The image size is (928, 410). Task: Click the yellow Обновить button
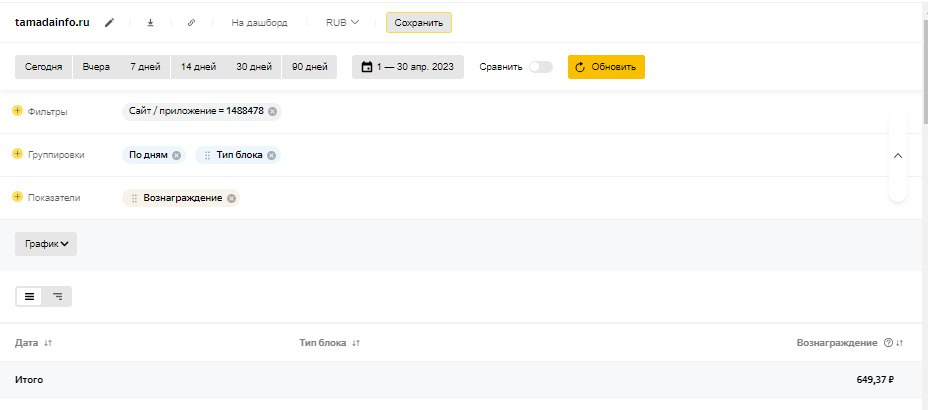coord(606,67)
